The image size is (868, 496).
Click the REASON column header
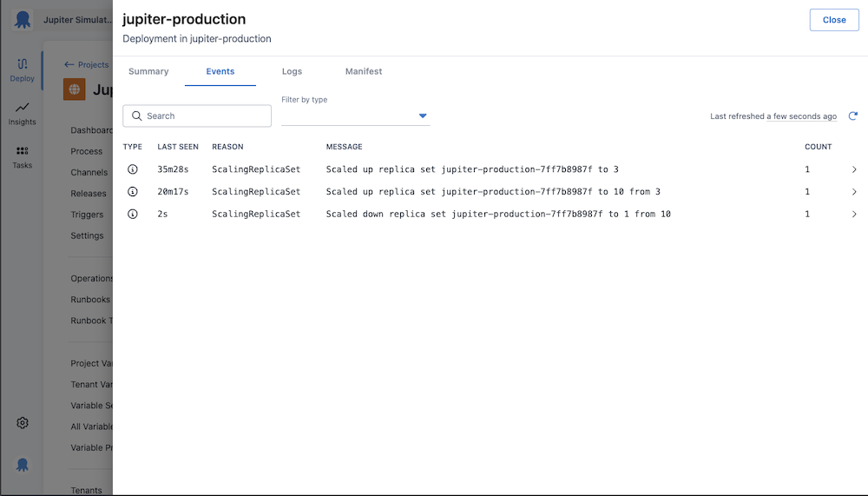coord(227,147)
